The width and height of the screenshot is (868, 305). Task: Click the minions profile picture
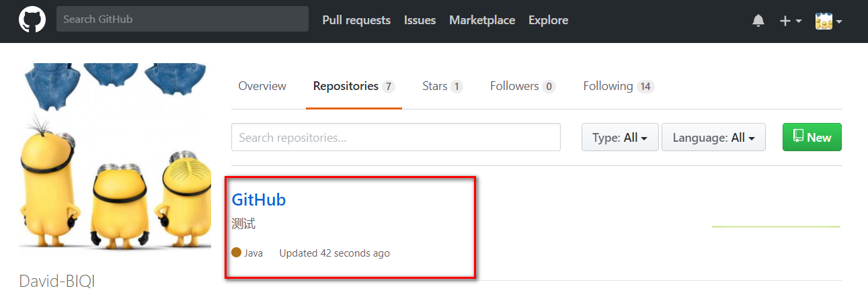tap(115, 159)
